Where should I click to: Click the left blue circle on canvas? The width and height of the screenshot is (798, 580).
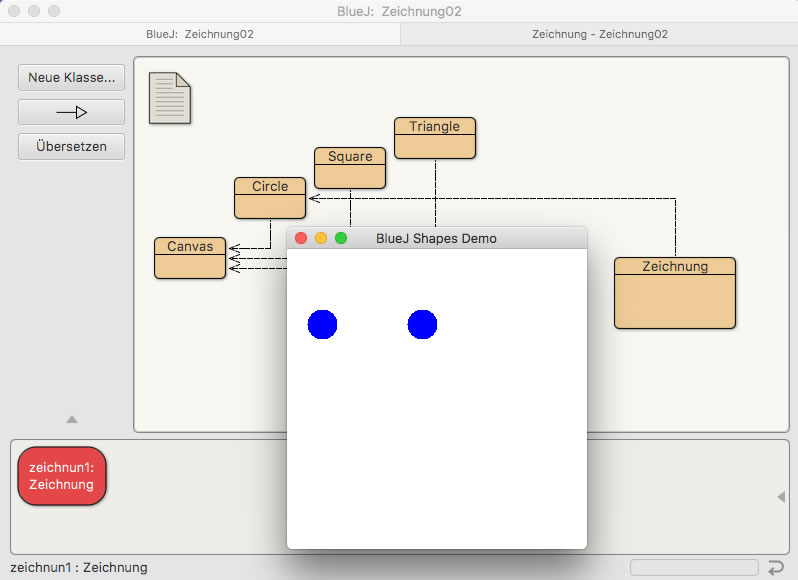322,324
